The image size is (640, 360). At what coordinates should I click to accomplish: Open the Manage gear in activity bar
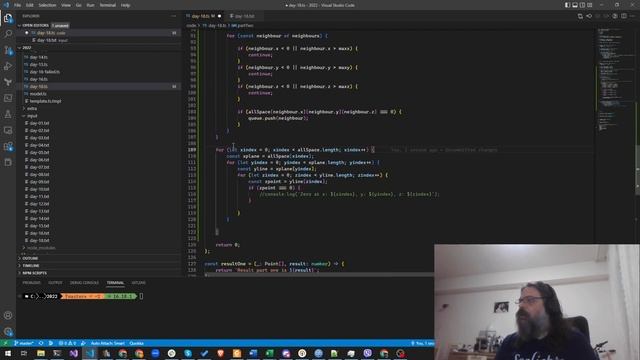coord(8,332)
